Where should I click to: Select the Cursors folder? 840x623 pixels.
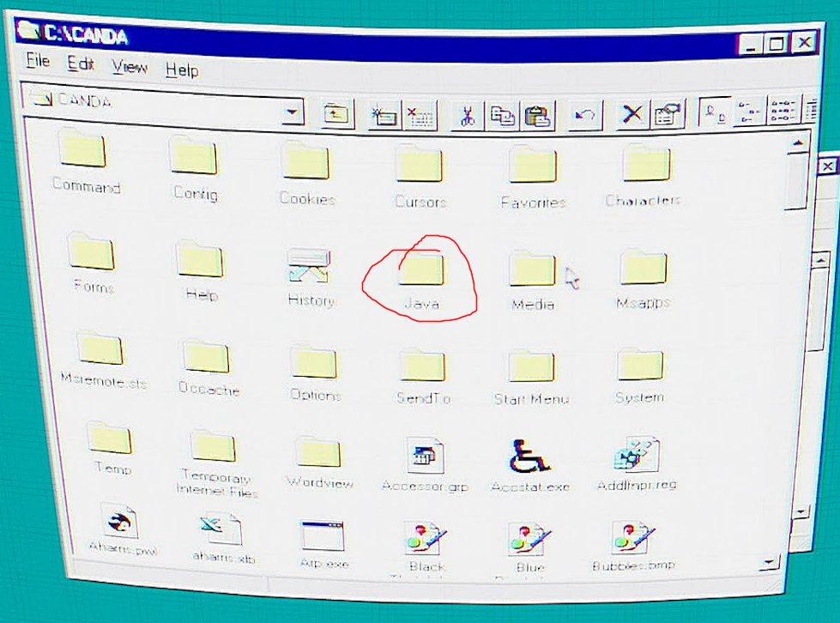coord(420,177)
